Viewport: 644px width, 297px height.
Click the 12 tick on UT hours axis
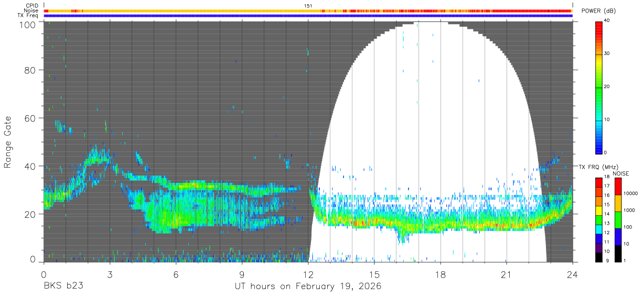(308, 274)
